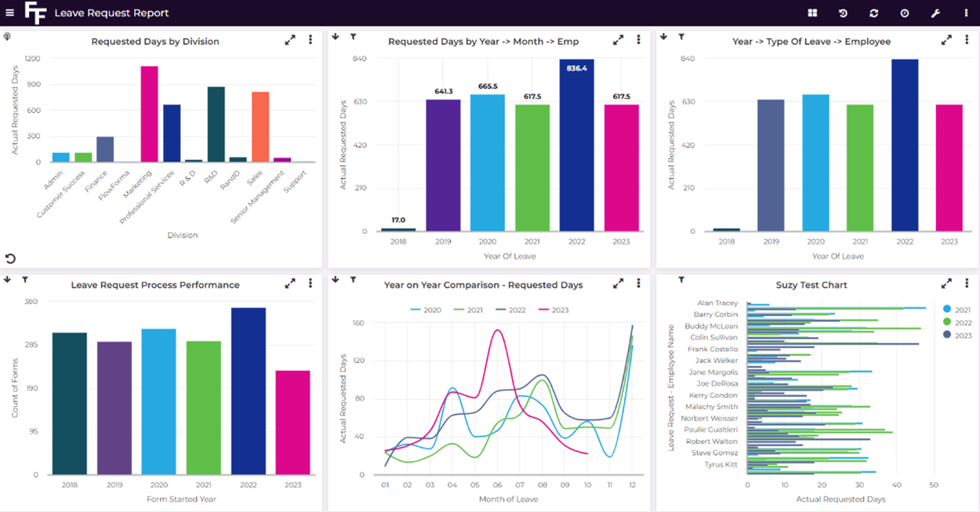Expand the Year -> Type Of Leave -> Employee chart
980x512 pixels.
(946, 38)
